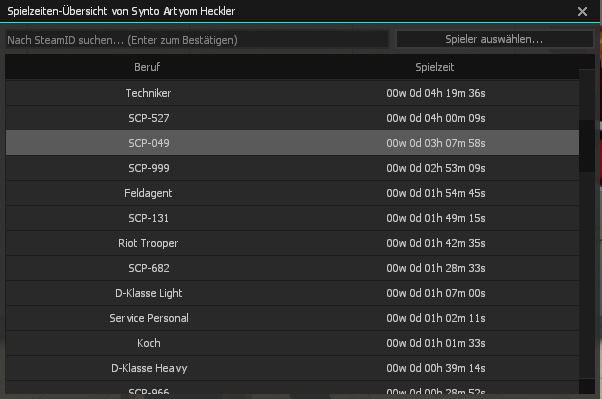Select the Techniker row
The height and width of the screenshot is (399, 602).
(x=292, y=93)
